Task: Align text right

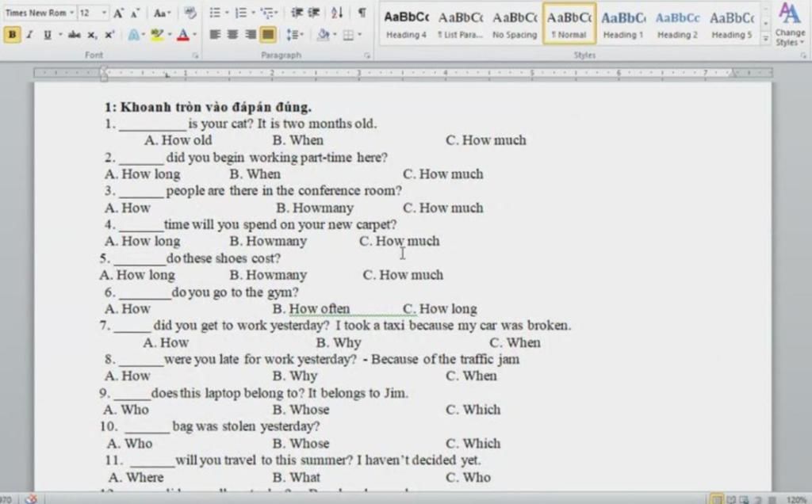Action: pyautogui.click(x=251, y=35)
